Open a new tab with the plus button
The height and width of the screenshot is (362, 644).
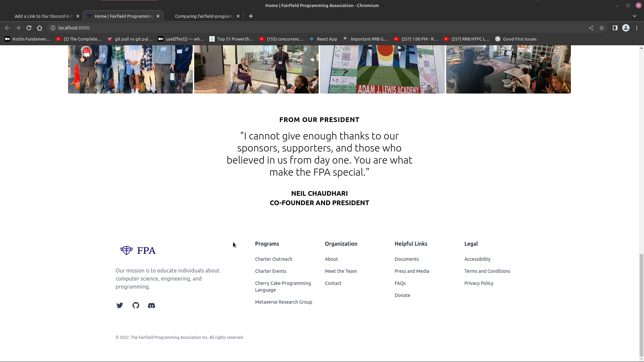click(x=251, y=16)
